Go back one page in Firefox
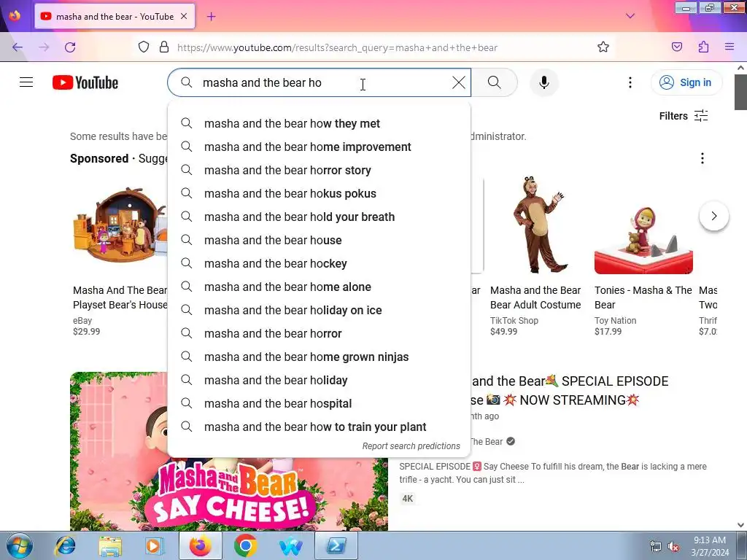 [x=18, y=47]
